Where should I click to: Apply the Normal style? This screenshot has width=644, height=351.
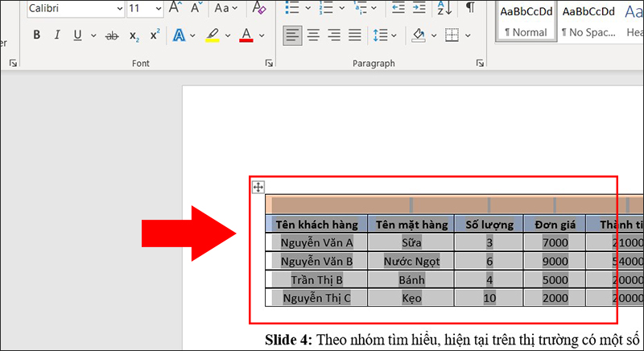pyautogui.click(x=525, y=21)
